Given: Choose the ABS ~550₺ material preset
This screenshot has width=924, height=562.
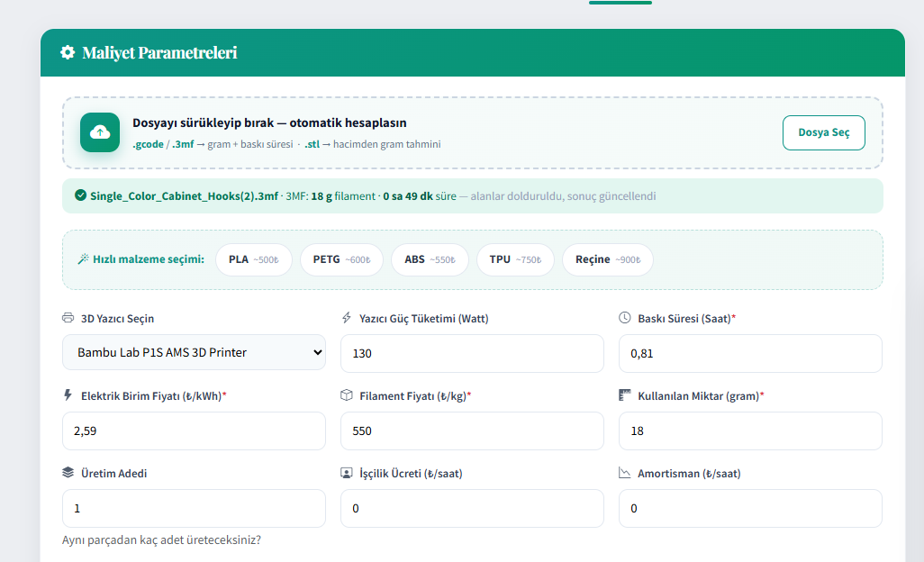Looking at the screenshot, I should (430, 259).
